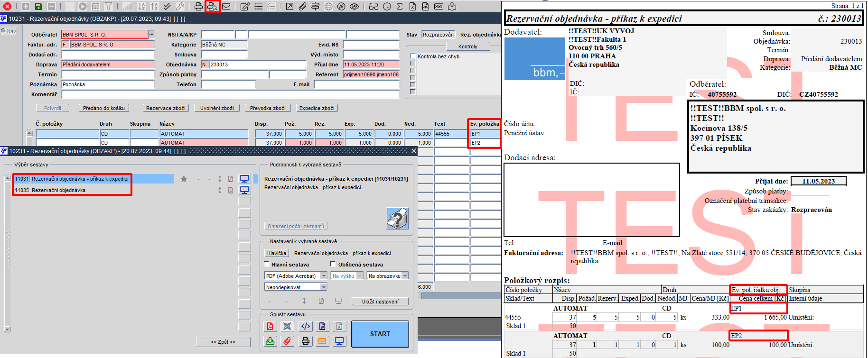Click the orange envelope email icon
This screenshot has width=868, height=358.
[x=322, y=341]
